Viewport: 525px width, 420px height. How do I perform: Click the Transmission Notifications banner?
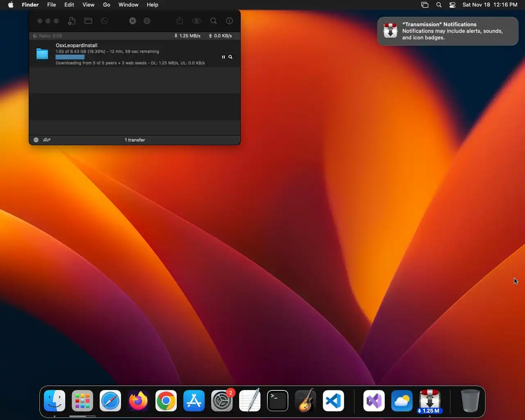(x=447, y=31)
